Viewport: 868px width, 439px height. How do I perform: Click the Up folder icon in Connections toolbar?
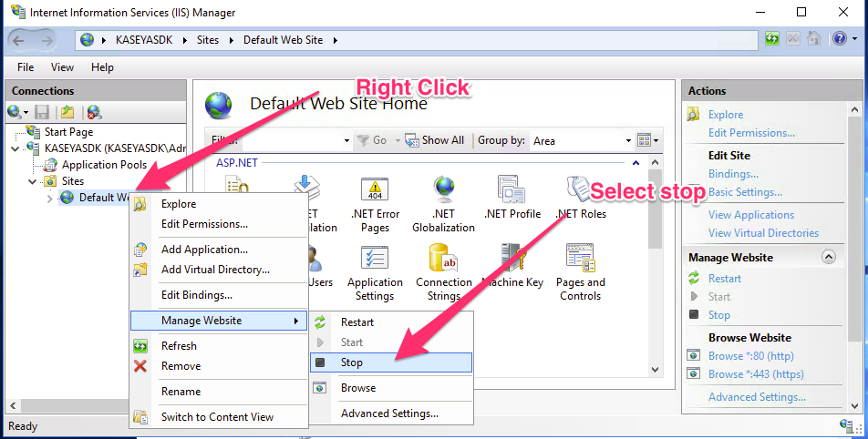point(67,113)
